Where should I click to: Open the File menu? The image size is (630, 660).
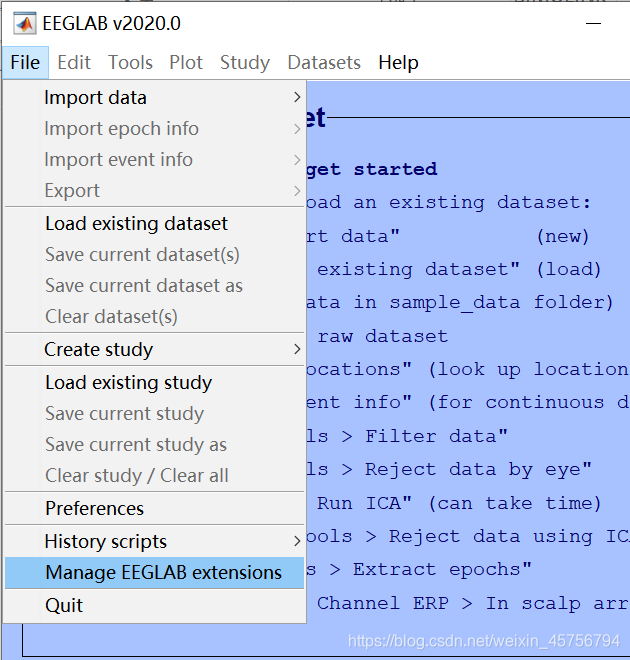pyautogui.click(x=25, y=63)
